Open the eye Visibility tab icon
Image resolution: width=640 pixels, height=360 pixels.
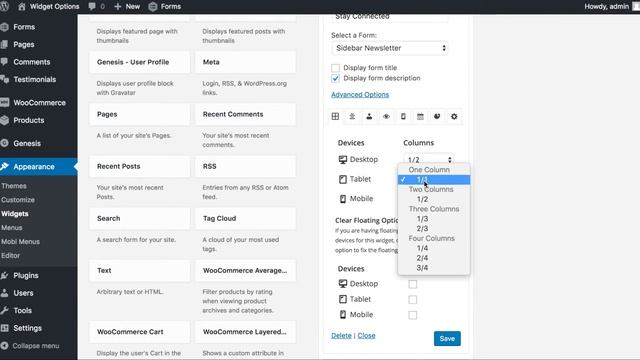pyautogui.click(x=386, y=116)
